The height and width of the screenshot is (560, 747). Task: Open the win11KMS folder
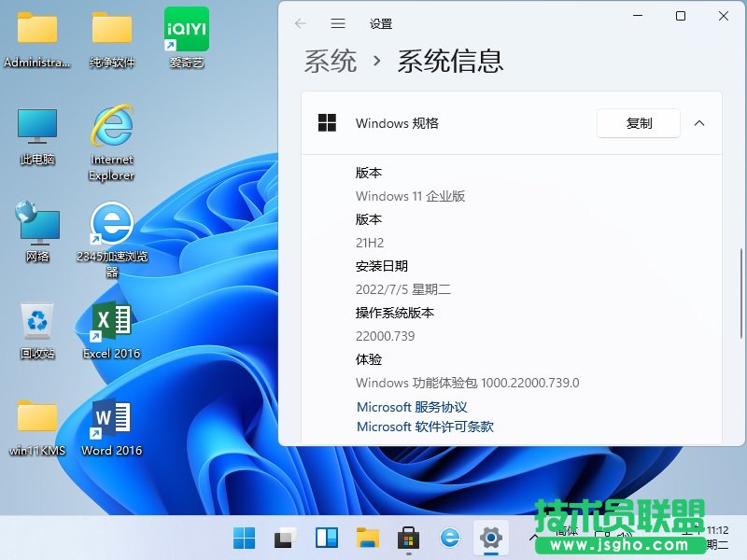pyautogui.click(x=37, y=419)
